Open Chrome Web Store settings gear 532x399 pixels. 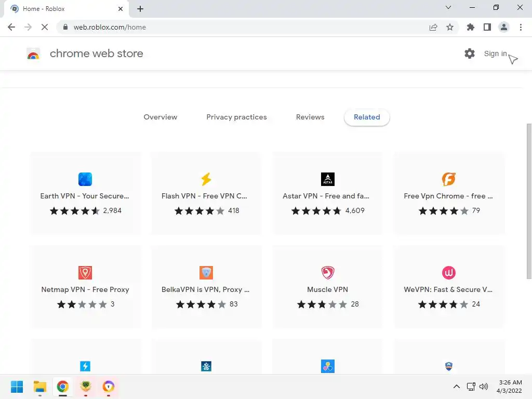469,54
